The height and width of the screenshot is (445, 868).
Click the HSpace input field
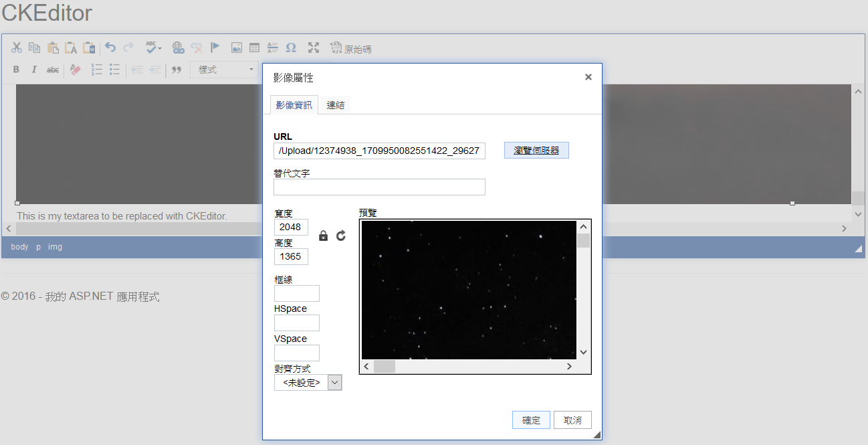297,323
